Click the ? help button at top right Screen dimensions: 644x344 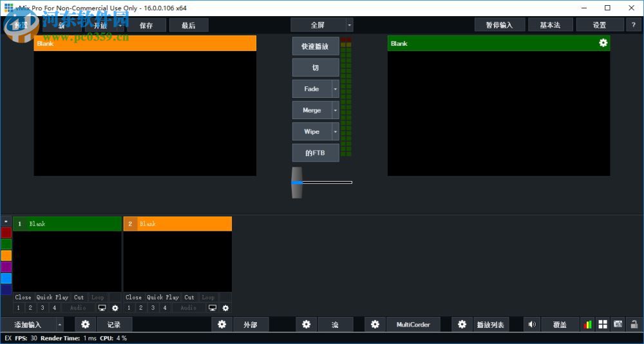pos(633,25)
